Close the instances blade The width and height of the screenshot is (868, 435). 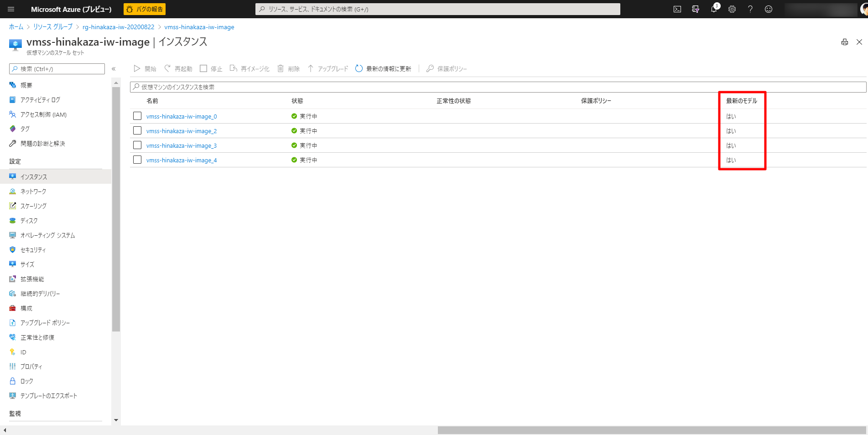859,42
